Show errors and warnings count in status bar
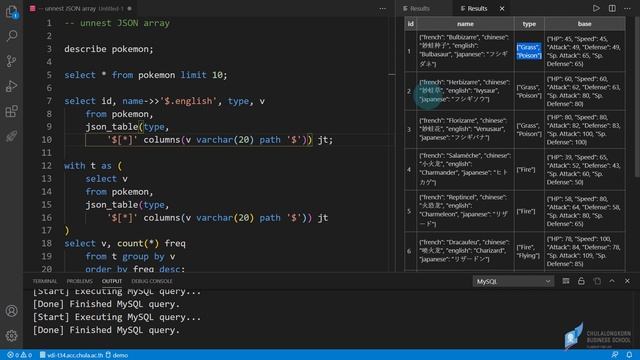Screen dimensions: 640x360 click(19, 355)
